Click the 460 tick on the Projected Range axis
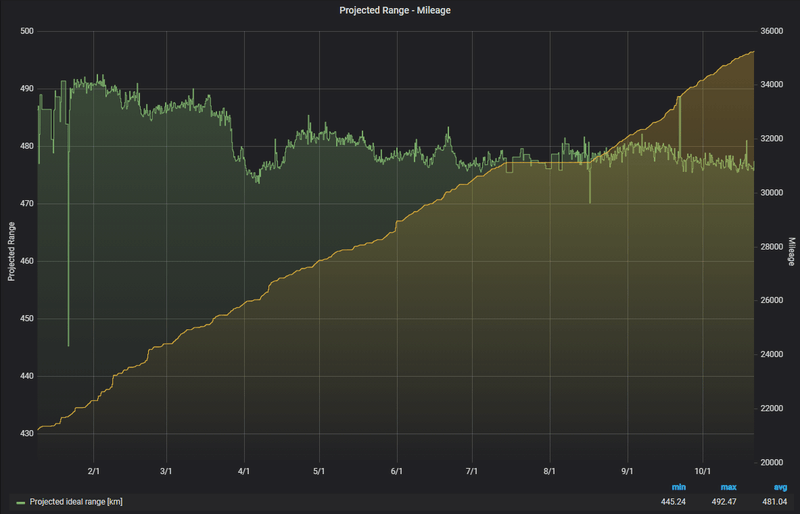The height and width of the screenshot is (514, 800). 27,261
